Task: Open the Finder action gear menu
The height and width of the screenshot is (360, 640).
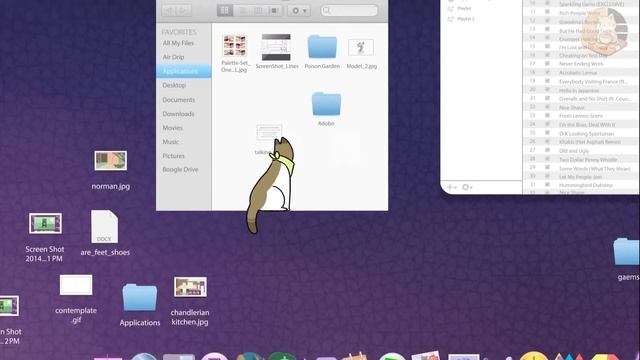Action: tap(299, 11)
